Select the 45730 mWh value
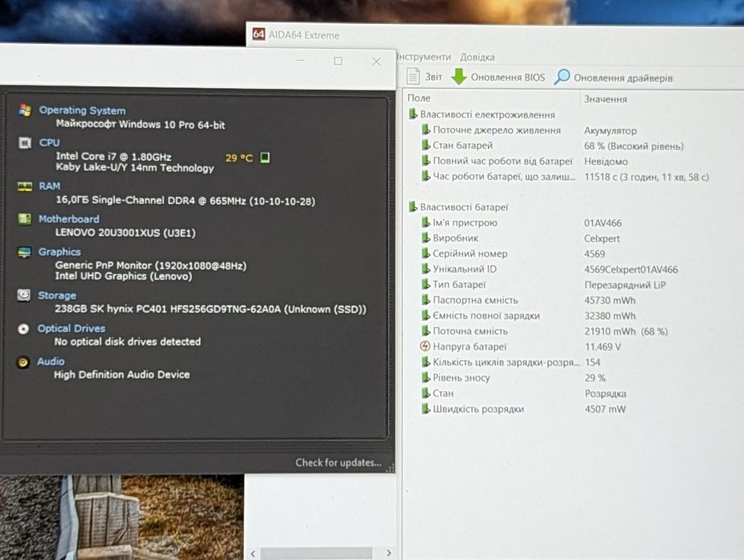Viewport: 744px width, 560px height. click(x=610, y=301)
